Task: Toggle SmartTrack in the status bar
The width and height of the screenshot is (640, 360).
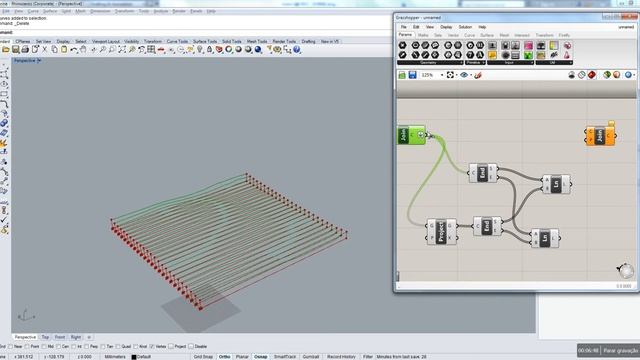Action: pos(284,357)
